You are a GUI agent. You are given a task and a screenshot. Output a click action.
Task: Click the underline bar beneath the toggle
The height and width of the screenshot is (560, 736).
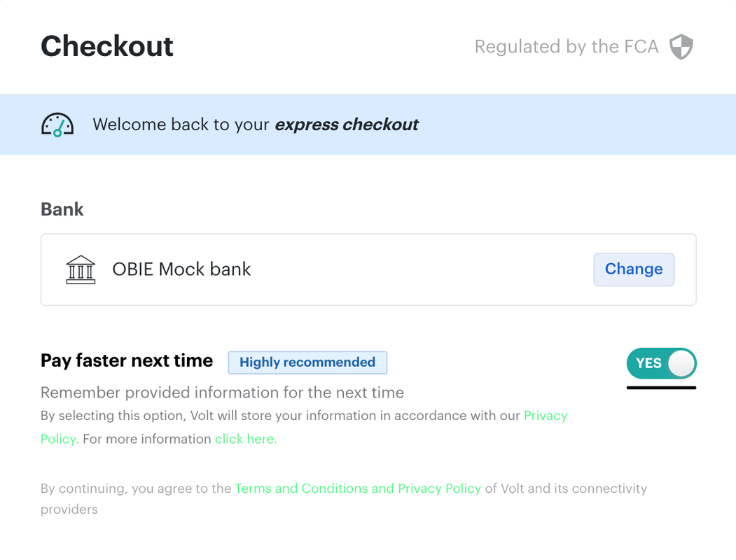point(661,387)
